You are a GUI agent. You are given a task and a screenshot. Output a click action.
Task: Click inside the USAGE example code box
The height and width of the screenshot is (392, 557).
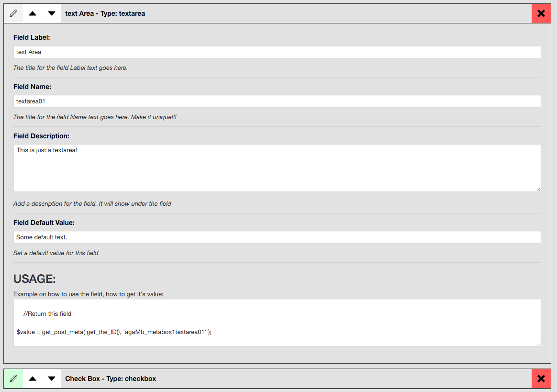pos(277,323)
